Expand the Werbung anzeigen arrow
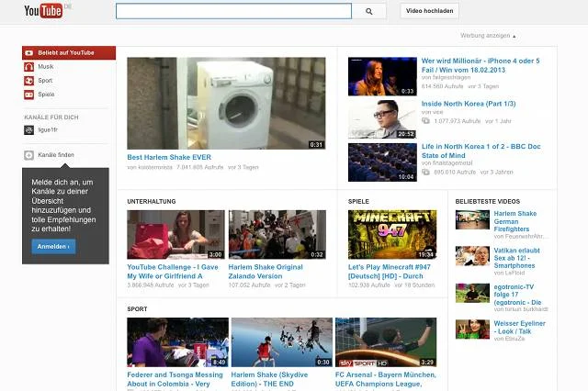The image size is (588, 391). (514, 37)
